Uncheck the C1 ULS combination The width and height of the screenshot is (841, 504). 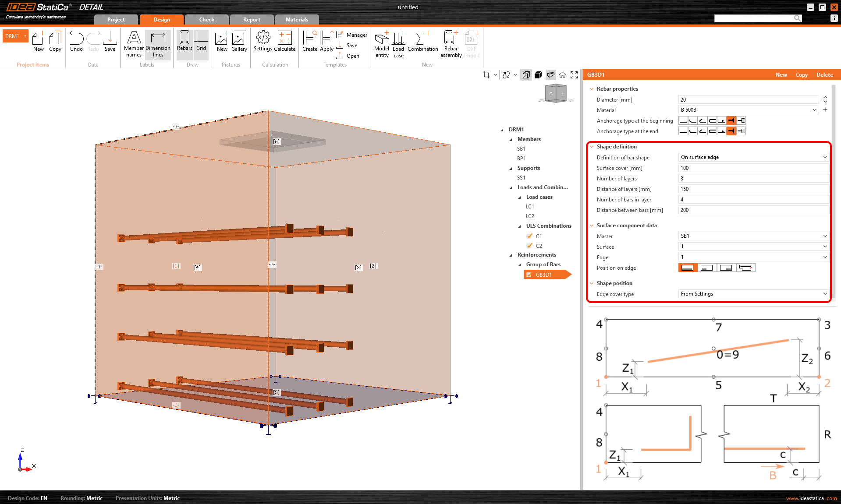coord(529,236)
